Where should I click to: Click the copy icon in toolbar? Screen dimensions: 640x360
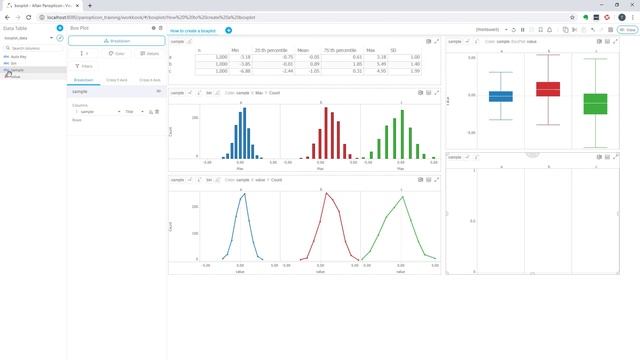[x=565, y=30]
